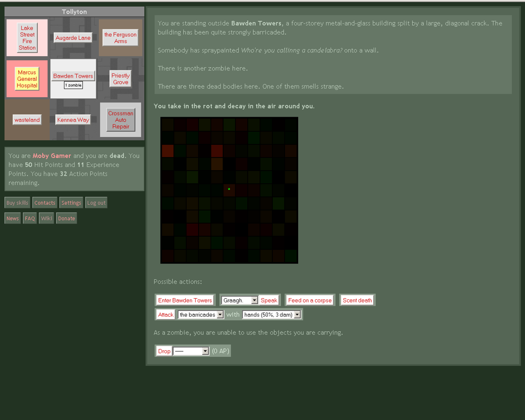The width and height of the screenshot is (525, 420).
Task: Open the game Settings
Action: [x=71, y=203]
